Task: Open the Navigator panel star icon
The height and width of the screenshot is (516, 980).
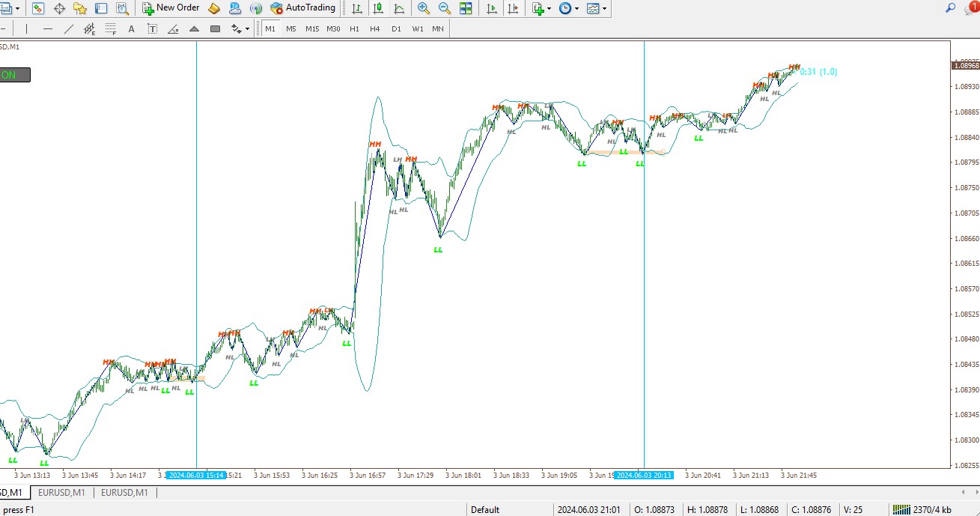Action: coord(80,8)
